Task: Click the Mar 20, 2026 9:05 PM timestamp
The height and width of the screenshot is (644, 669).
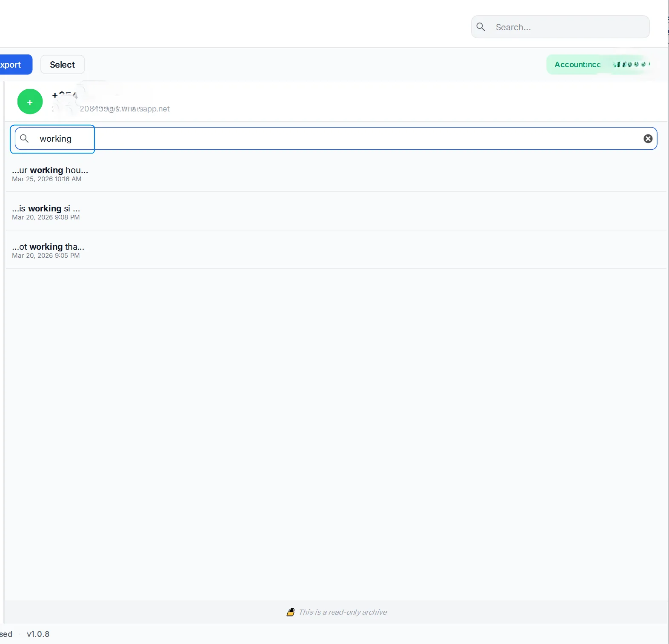Action: point(46,256)
